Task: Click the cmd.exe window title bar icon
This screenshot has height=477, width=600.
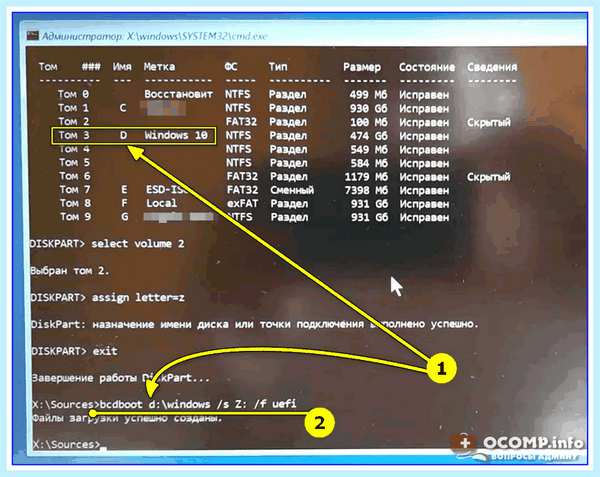Action: point(33,36)
